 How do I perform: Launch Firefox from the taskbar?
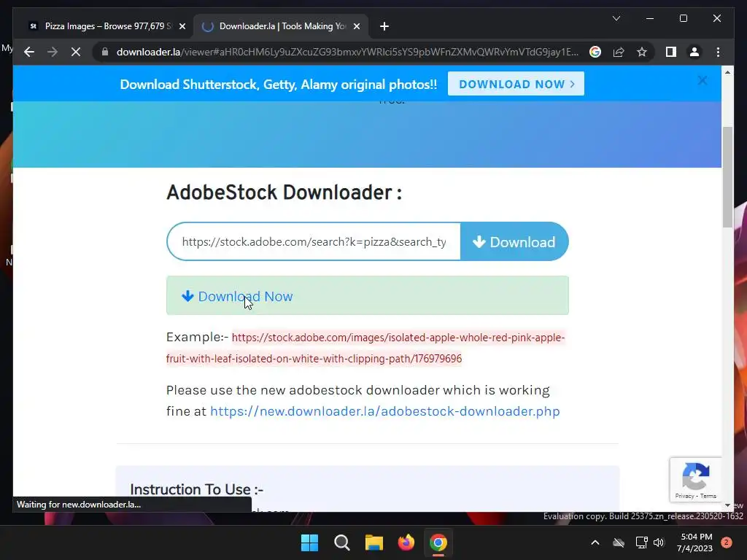coord(406,542)
